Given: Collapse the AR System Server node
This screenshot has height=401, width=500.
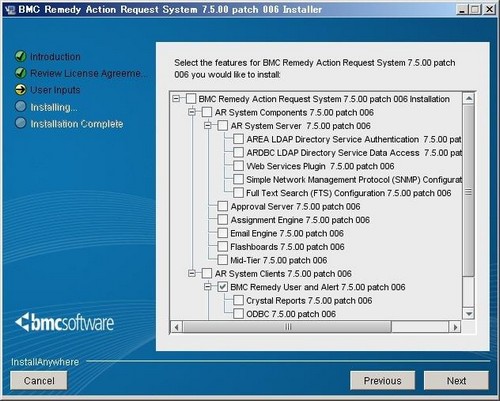Looking at the screenshot, I should click(x=207, y=126).
